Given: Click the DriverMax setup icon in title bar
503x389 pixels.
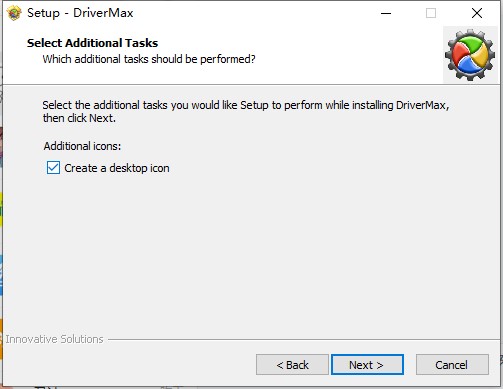Looking at the screenshot, I should (x=14, y=13).
